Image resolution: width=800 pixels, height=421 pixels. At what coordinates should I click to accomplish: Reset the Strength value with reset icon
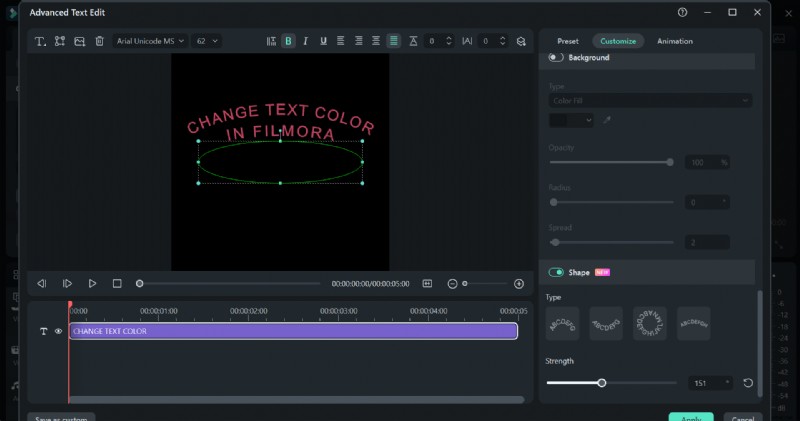click(x=748, y=383)
